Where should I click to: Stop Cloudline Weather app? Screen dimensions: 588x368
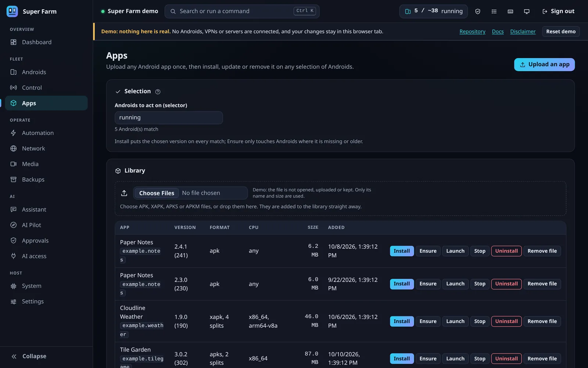click(480, 321)
